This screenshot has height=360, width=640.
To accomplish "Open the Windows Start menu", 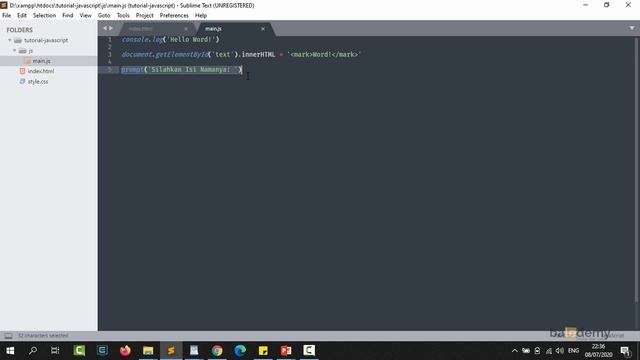I will pos(10,351).
